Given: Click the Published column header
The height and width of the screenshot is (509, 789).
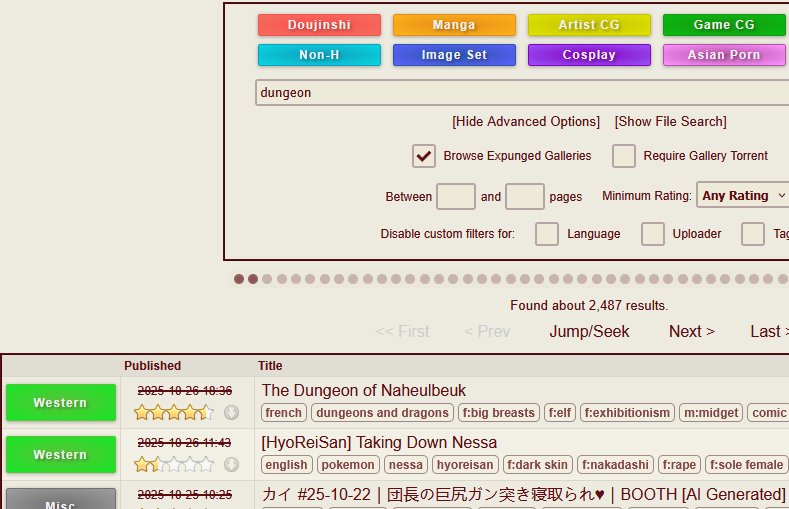Looking at the screenshot, I should coord(152,366).
